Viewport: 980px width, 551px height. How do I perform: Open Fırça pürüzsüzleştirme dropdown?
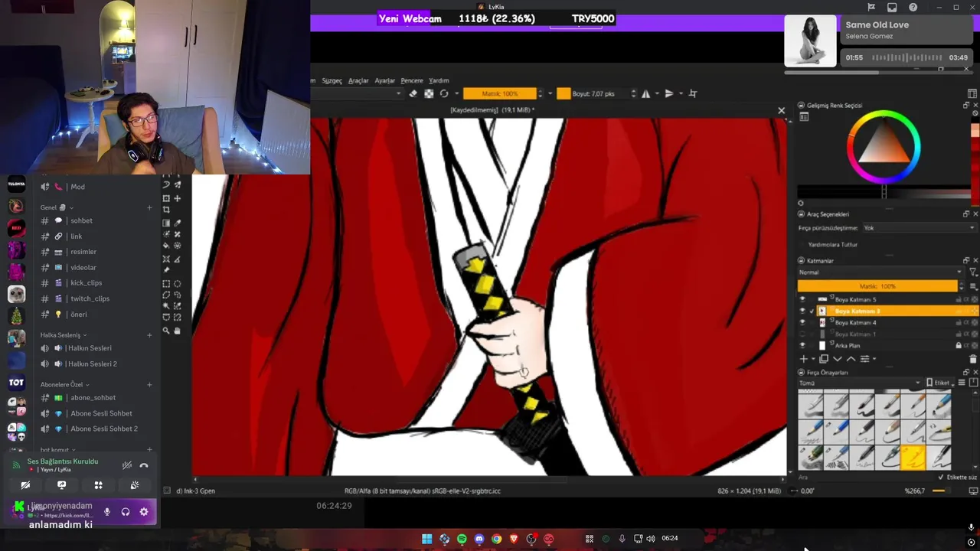point(919,227)
